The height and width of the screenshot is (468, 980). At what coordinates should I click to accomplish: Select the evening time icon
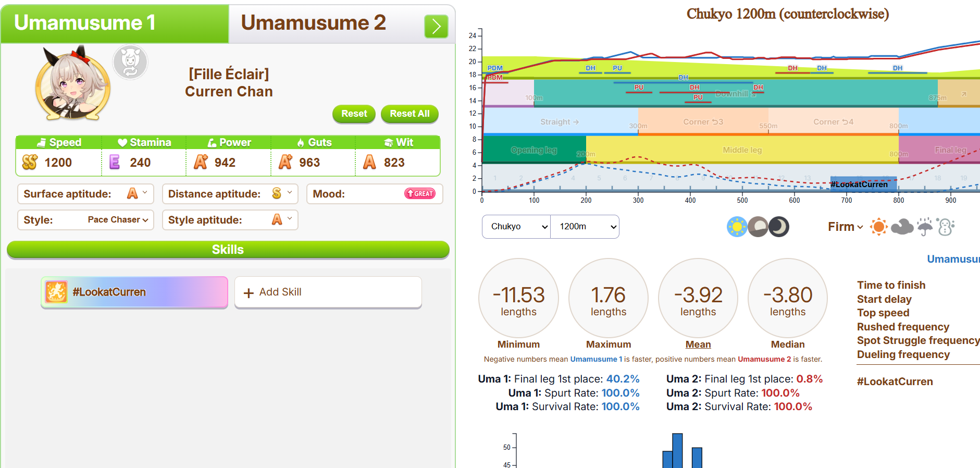758,227
